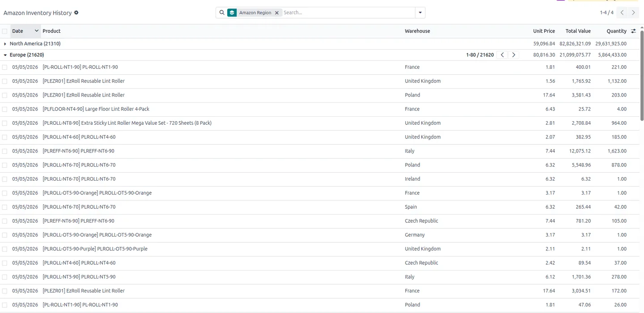The width and height of the screenshot is (644, 313).
Task: Open the gear settings next to Amazon Inventory History
Action: coord(76,13)
